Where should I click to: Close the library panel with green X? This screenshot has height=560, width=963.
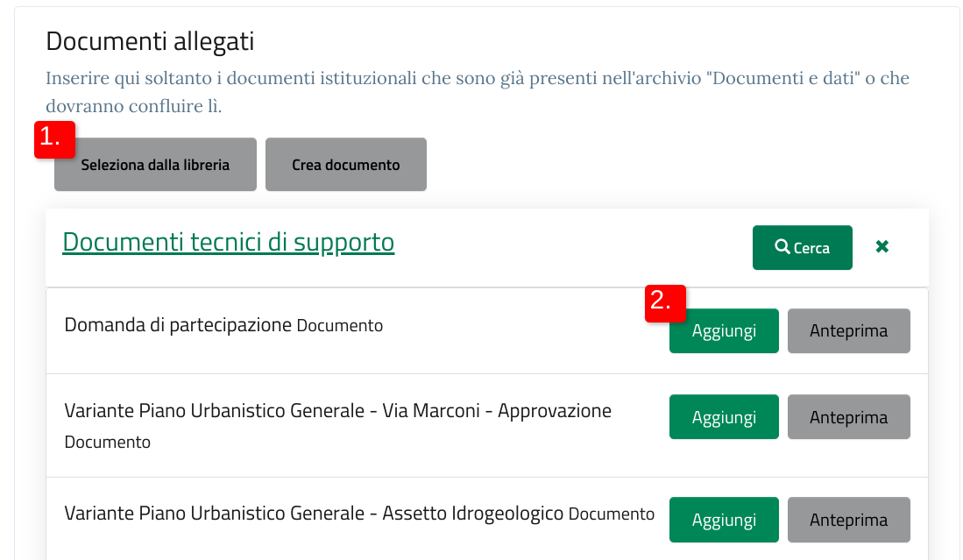tap(882, 247)
